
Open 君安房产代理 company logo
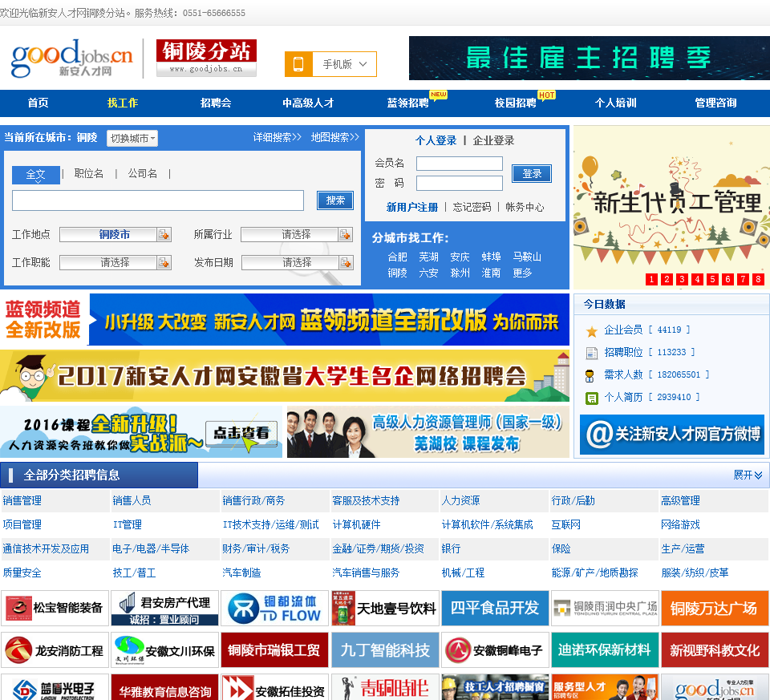point(164,609)
